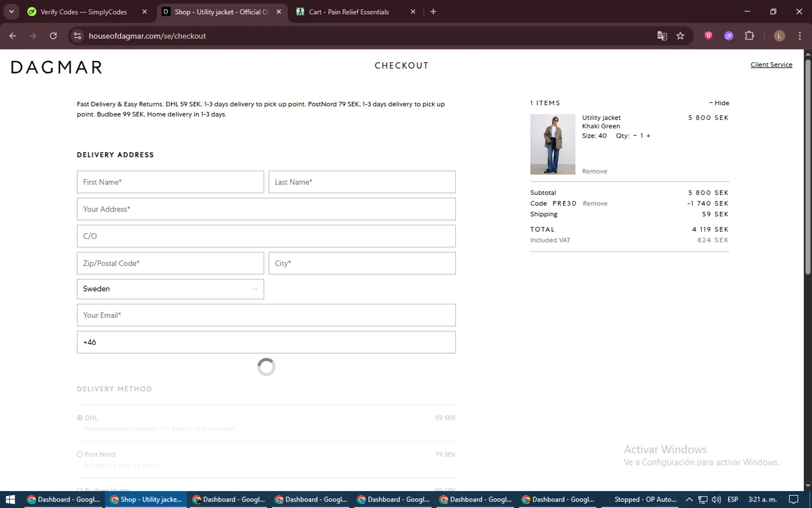Bookmark this page with the star

[680, 36]
